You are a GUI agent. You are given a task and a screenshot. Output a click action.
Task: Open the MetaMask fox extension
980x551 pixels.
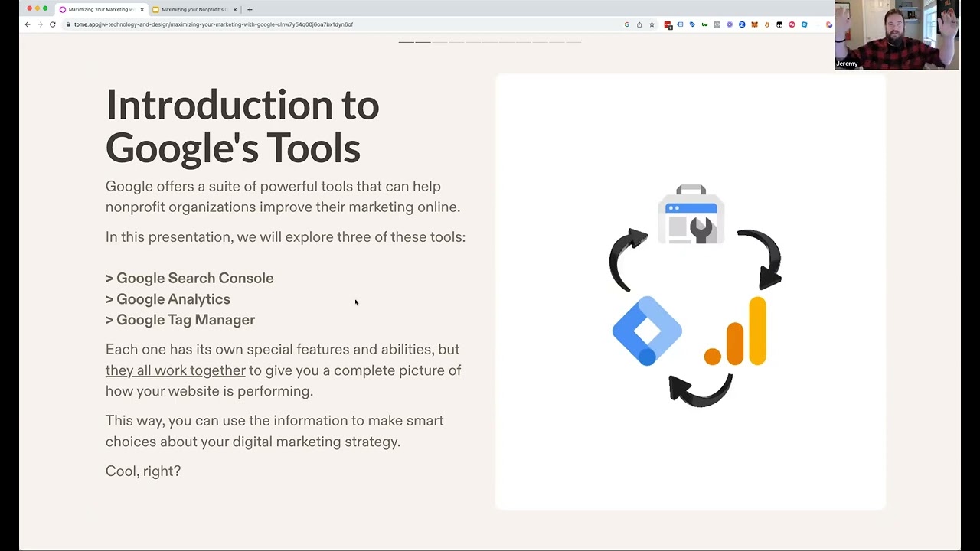pos(754,24)
